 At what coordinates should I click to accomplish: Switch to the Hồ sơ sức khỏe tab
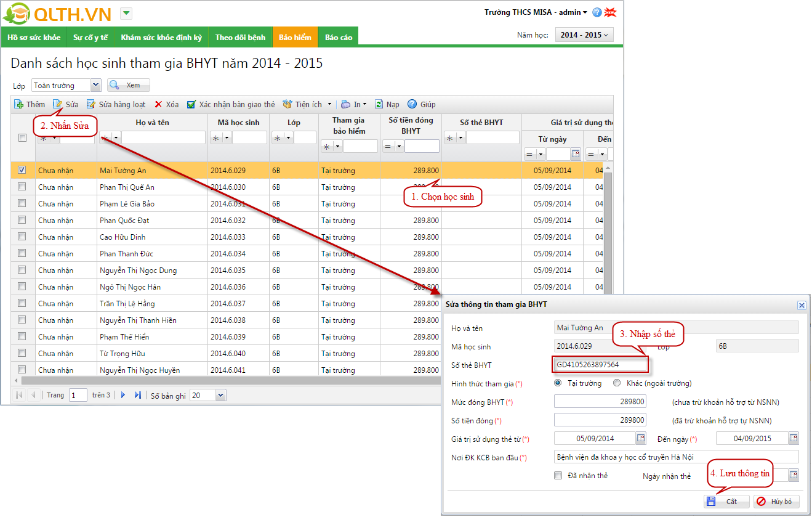tap(34, 37)
